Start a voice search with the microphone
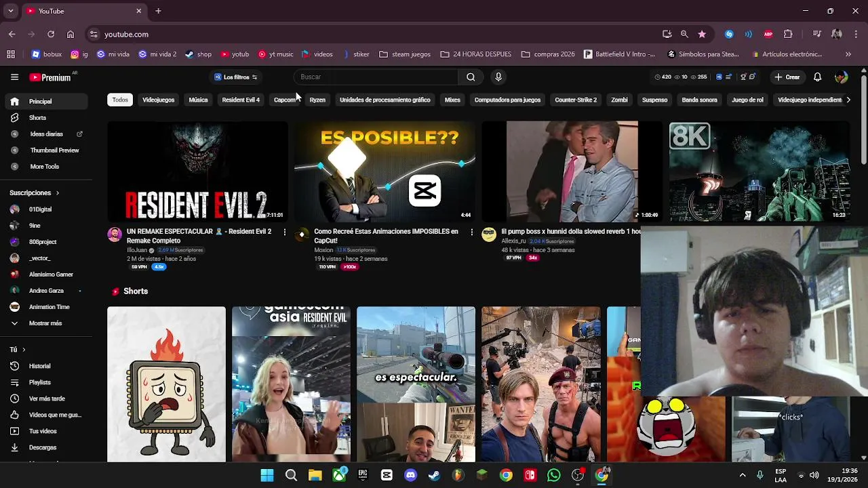 498,77
